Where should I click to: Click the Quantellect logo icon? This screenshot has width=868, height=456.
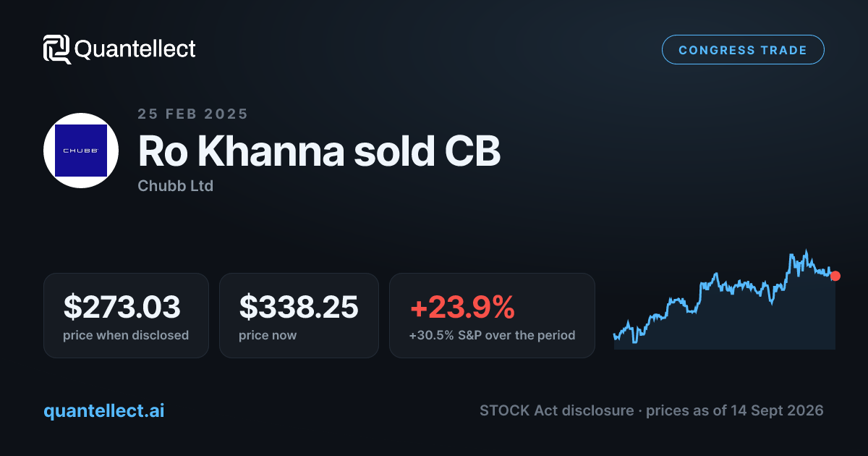click(x=57, y=49)
